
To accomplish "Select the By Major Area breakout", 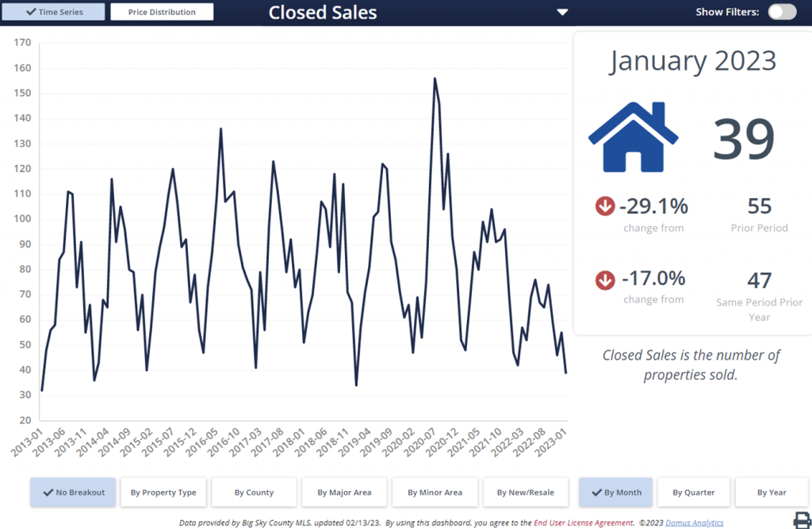I will (344, 493).
